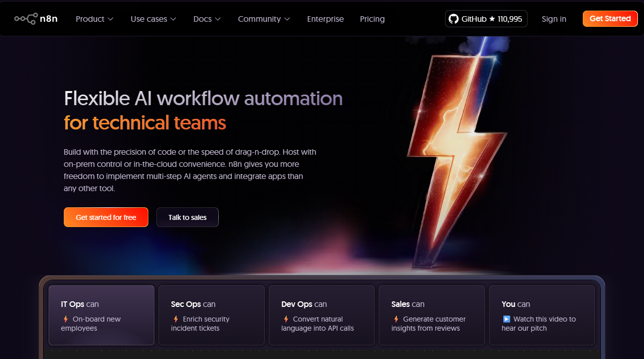Viewport: 644px width, 359px height.
Task: Open the Community dropdown
Action: click(x=264, y=19)
